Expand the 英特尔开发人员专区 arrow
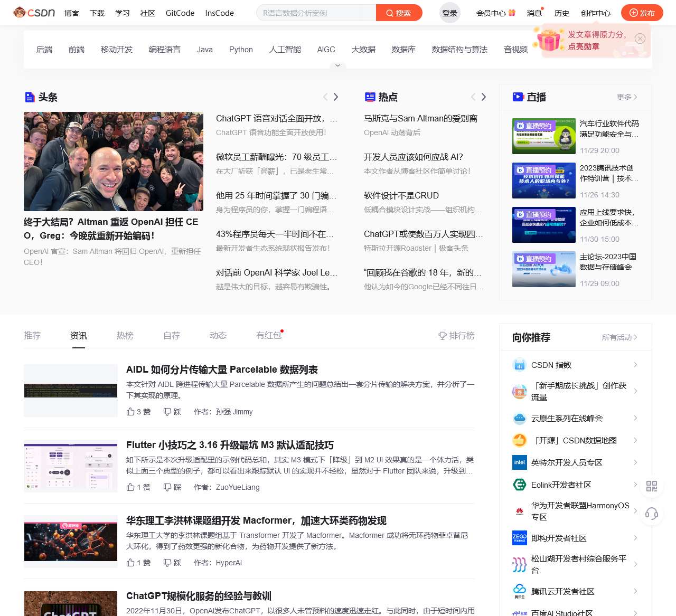 point(635,462)
